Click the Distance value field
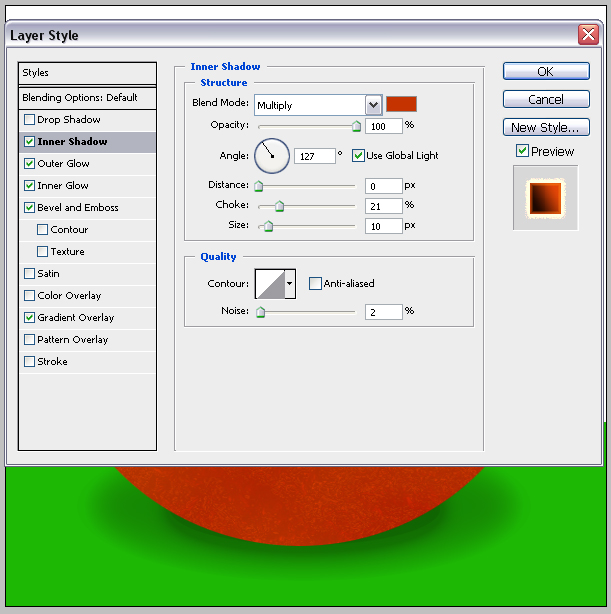The height and width of the screenshot is (614, 611). tap(384, 186)
